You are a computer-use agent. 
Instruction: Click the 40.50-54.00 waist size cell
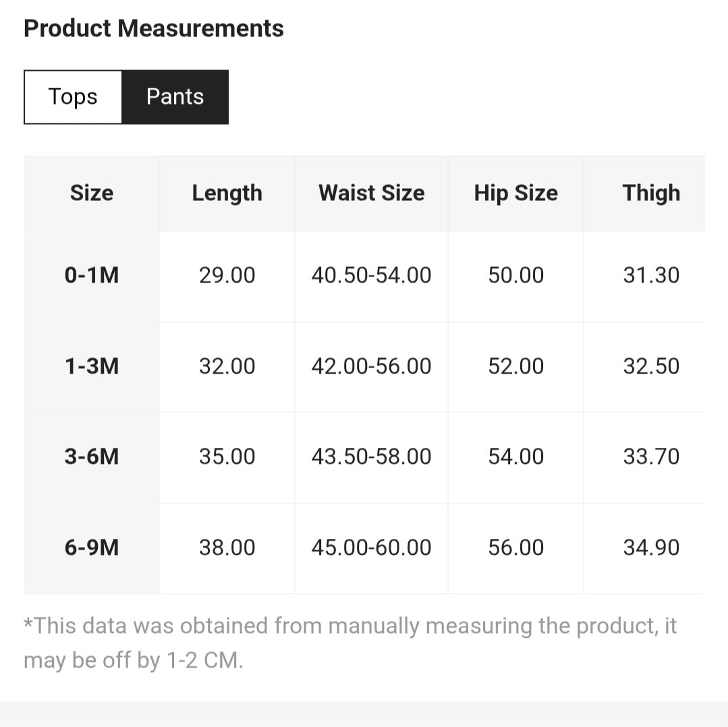[371, 275]
